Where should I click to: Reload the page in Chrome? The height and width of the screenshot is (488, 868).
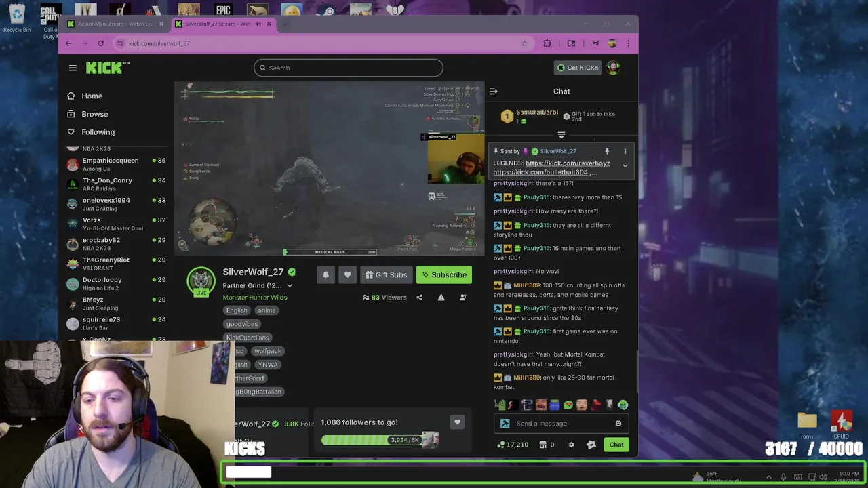[x=100, y=43]
